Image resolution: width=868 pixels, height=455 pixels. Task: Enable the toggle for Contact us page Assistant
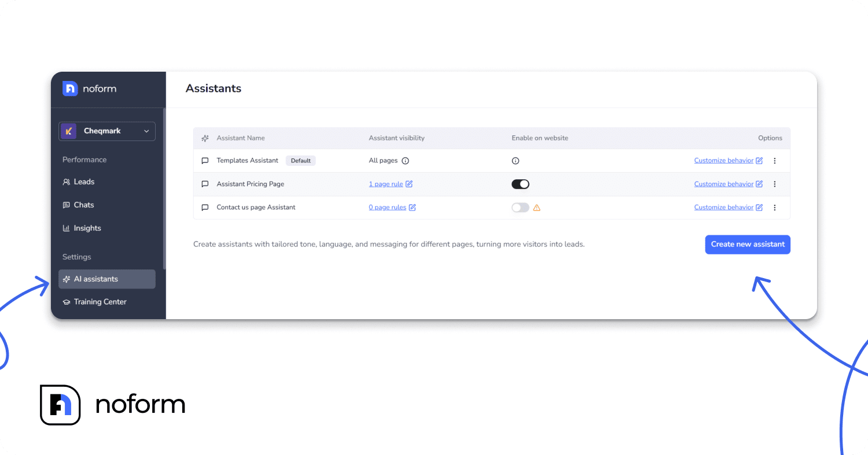520,207
